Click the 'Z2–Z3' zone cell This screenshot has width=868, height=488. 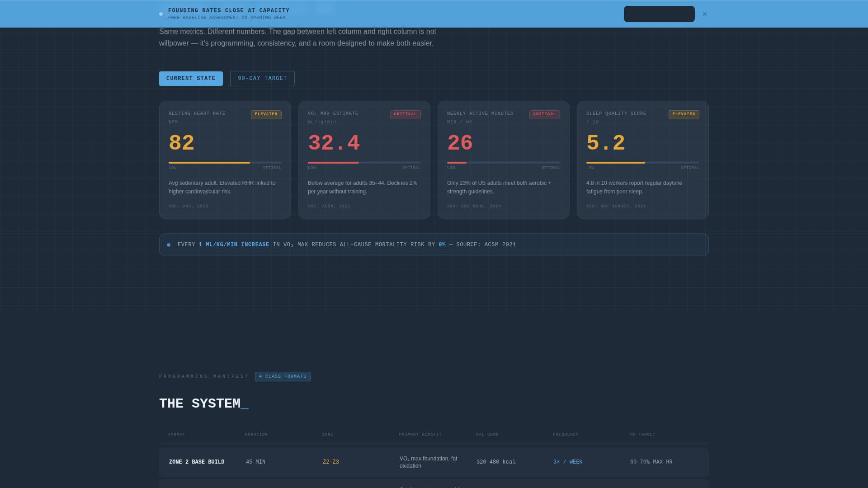point(331,462)
